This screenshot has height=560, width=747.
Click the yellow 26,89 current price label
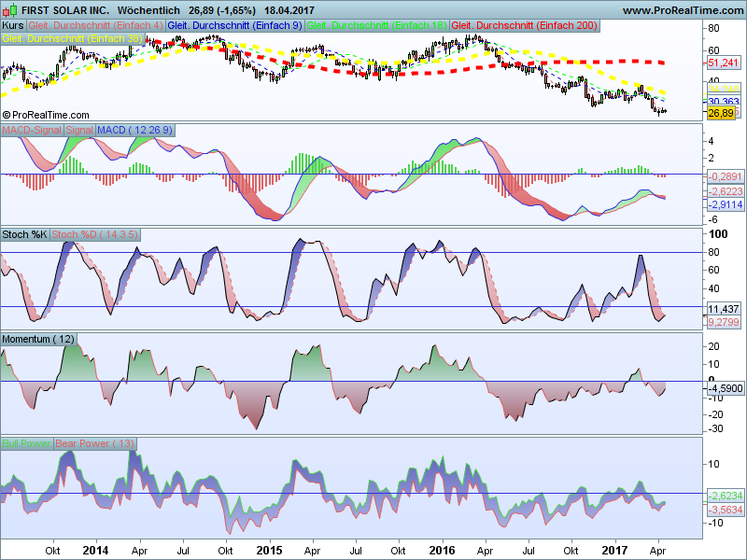click(x=721, y=113)
